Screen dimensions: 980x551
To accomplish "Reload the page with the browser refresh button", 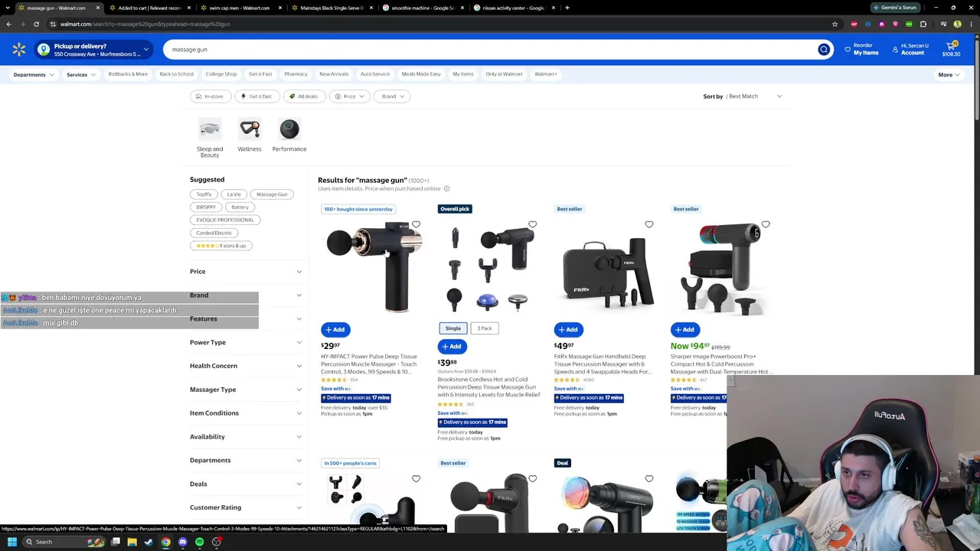I will 36,24.
